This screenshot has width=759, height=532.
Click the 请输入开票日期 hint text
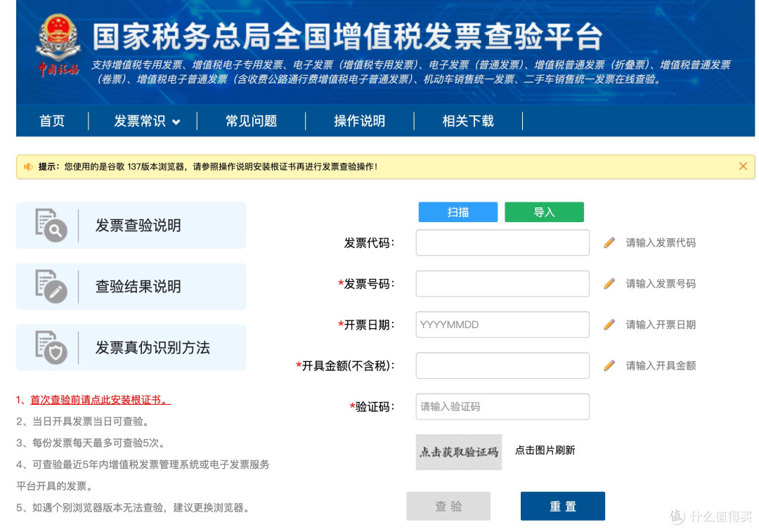click(661, 325)
